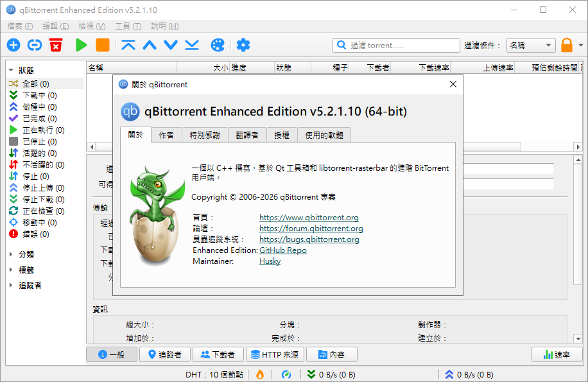Select 錯誤 (0) filter

point(45,234)
